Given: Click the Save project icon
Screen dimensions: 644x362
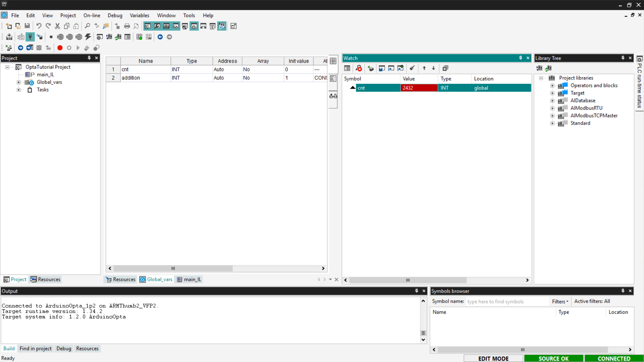Looking at the screenshot, I should pos(27,26).
